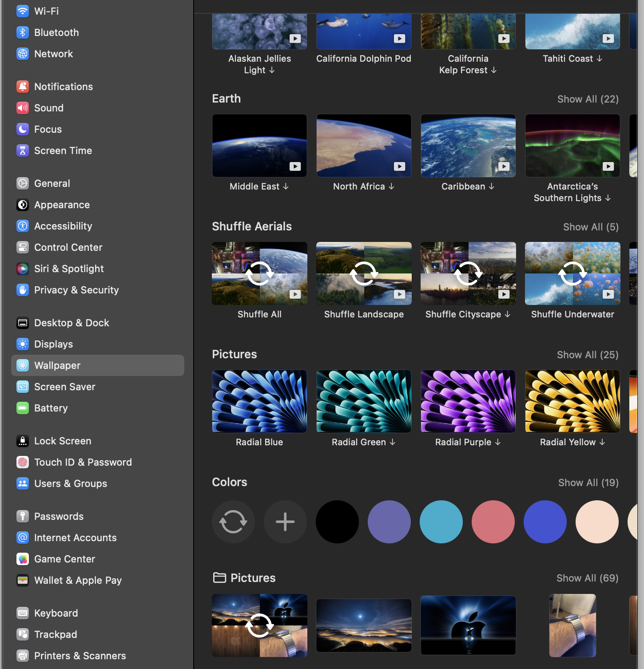Pick the royal blue color swatch

tap(545, 522)
